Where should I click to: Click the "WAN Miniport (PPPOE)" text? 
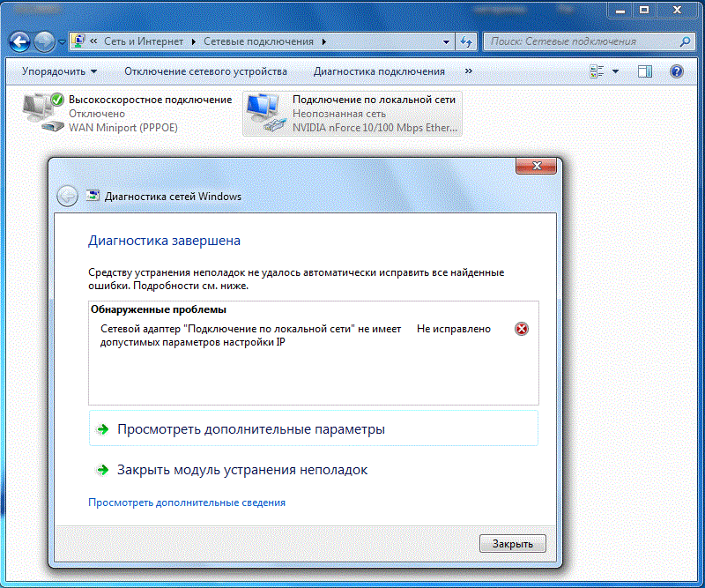click(x=122, y=128)
